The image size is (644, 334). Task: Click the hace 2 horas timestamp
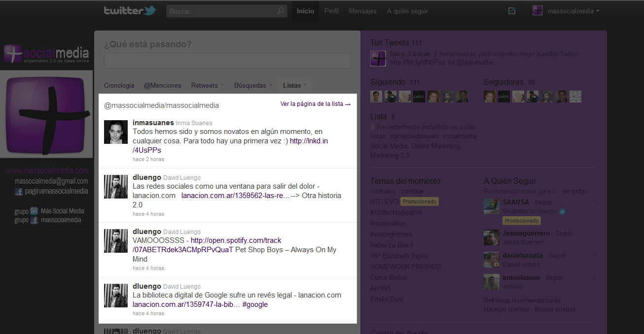coord(148,159)
